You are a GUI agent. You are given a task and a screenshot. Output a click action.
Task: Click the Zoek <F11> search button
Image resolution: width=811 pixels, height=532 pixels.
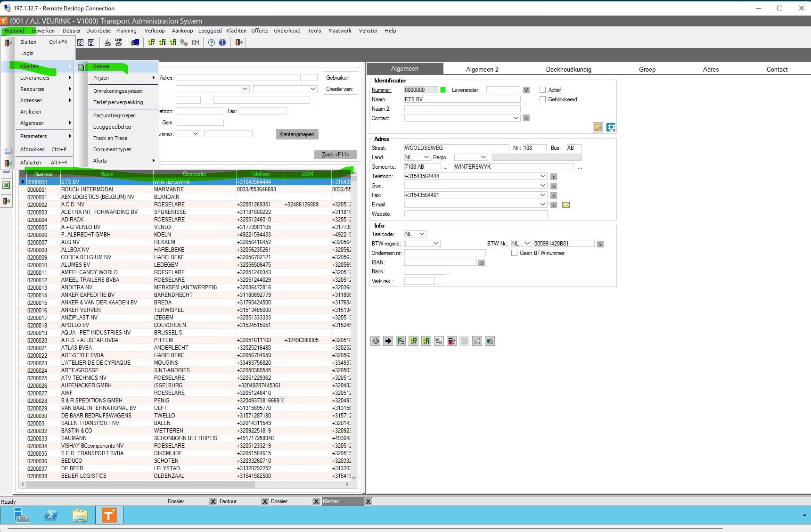point(336,155)
